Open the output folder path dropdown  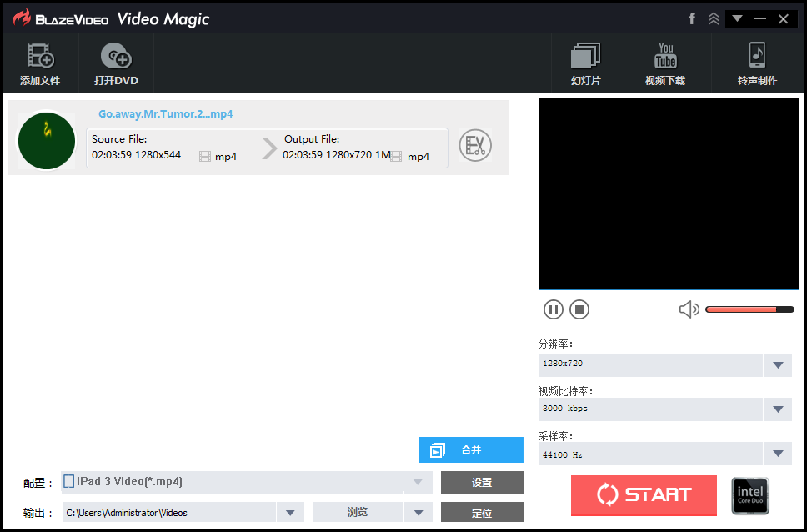[x=289, y=512]
